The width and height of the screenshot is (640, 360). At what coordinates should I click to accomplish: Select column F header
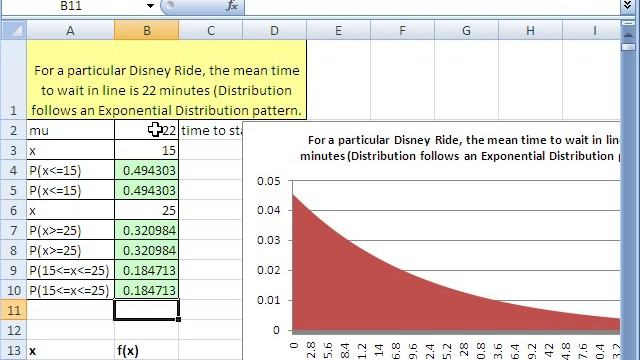click(x=402, y=31)
